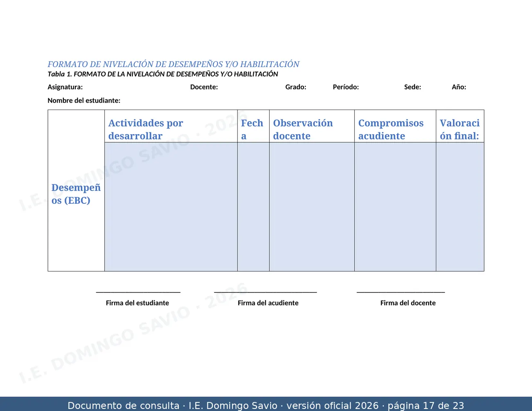The image size is (532, 411).
Task: Select the "Sede:" label
Action: 413,87
